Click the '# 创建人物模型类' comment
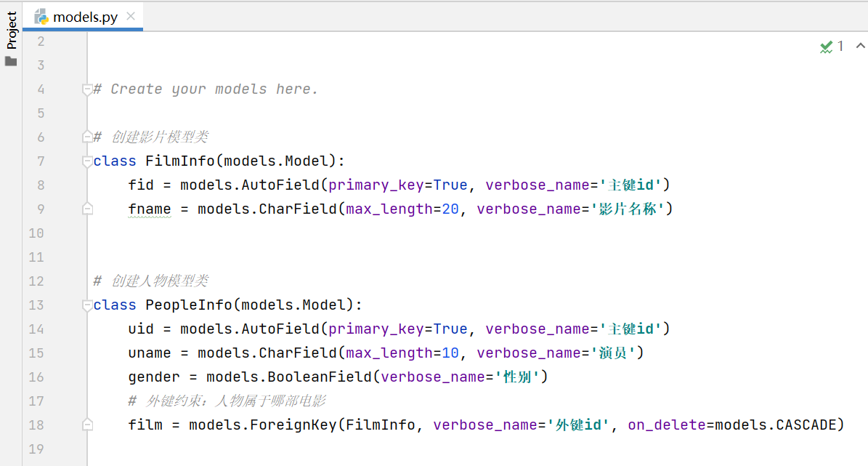Image resolution: width=868 pixels, height=466 pixels. [x=150, y=281]
